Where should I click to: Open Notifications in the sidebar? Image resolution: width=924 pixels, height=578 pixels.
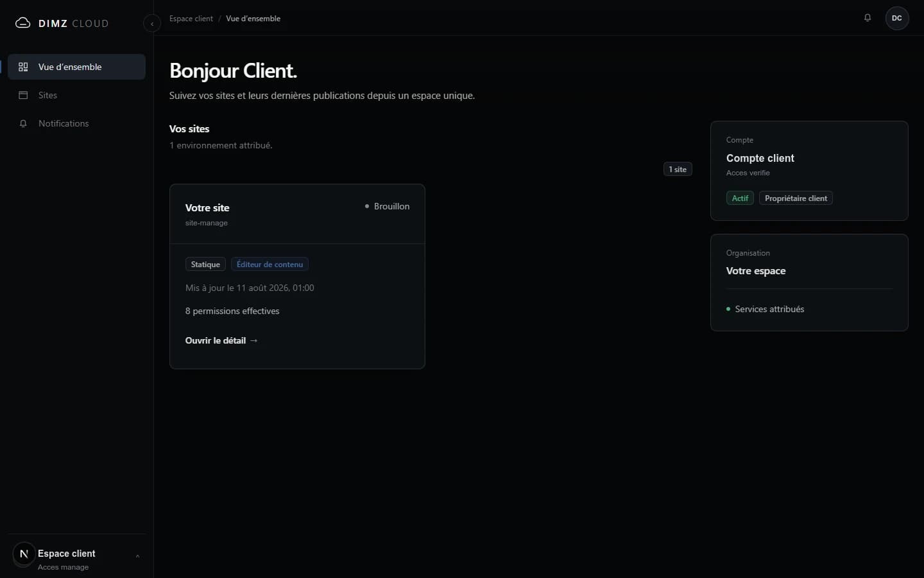pos(76,123)
